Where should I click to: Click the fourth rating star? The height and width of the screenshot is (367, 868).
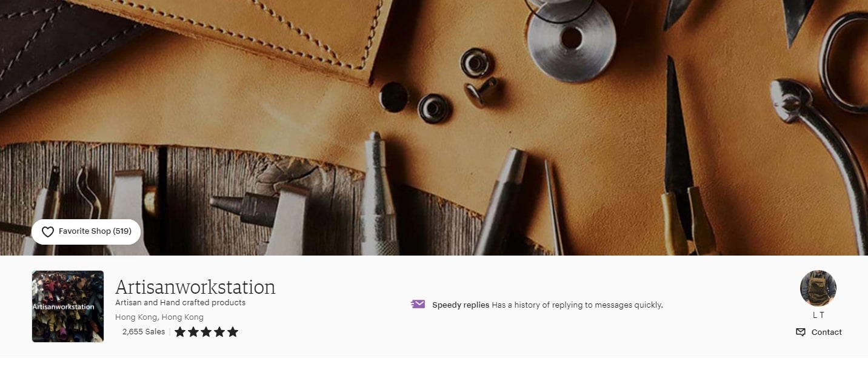pyautogui.click(x=219, y=332)
